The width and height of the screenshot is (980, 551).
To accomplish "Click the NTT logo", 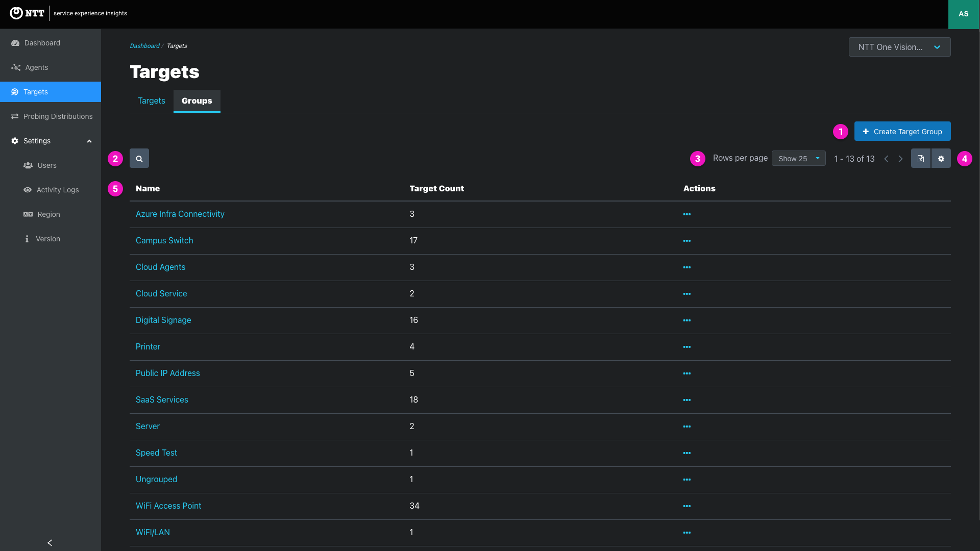I will click(x=27, y=13).
